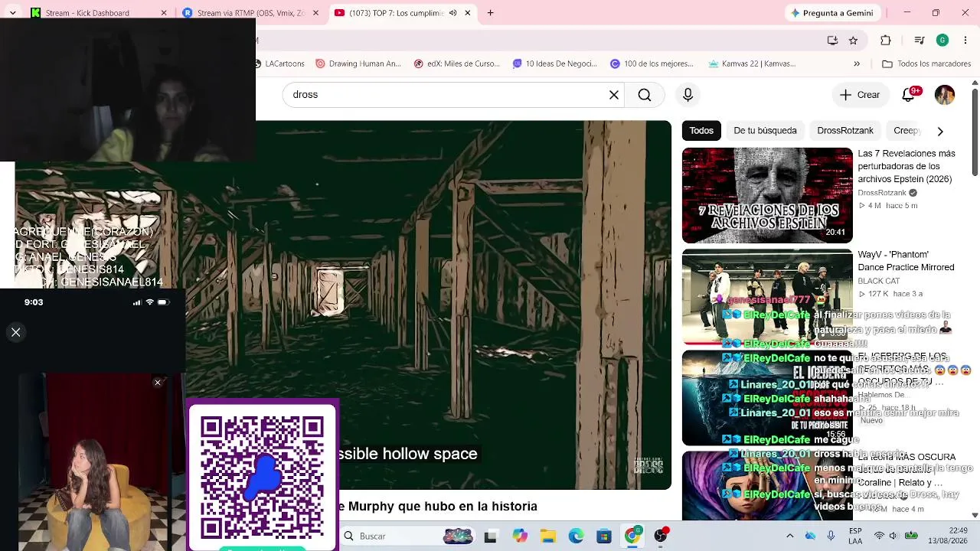
Task: Submit the YouTube search with magnifier
Action: (x=645, y=95)
